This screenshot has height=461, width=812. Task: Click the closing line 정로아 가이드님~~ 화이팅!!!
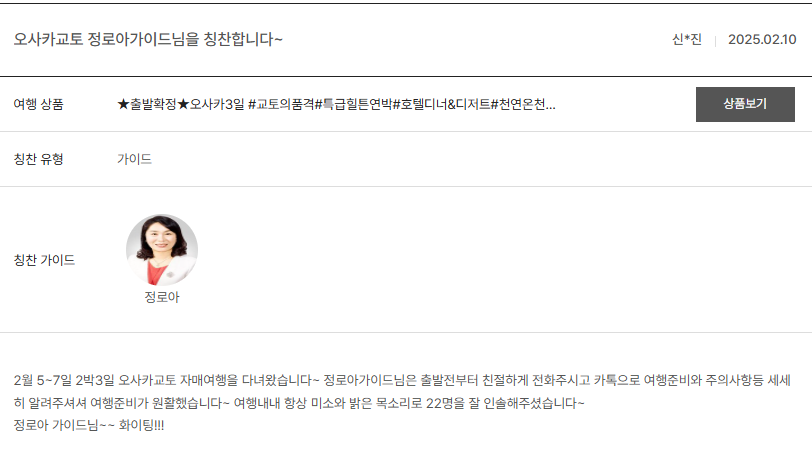pyautogui.click(x=89, y=425)
